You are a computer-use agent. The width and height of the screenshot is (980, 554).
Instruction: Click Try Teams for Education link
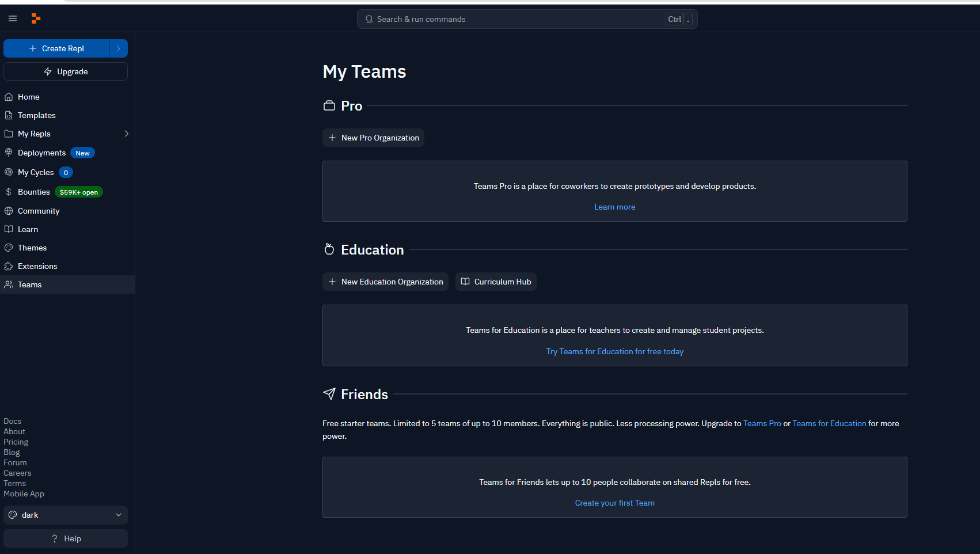615,351
